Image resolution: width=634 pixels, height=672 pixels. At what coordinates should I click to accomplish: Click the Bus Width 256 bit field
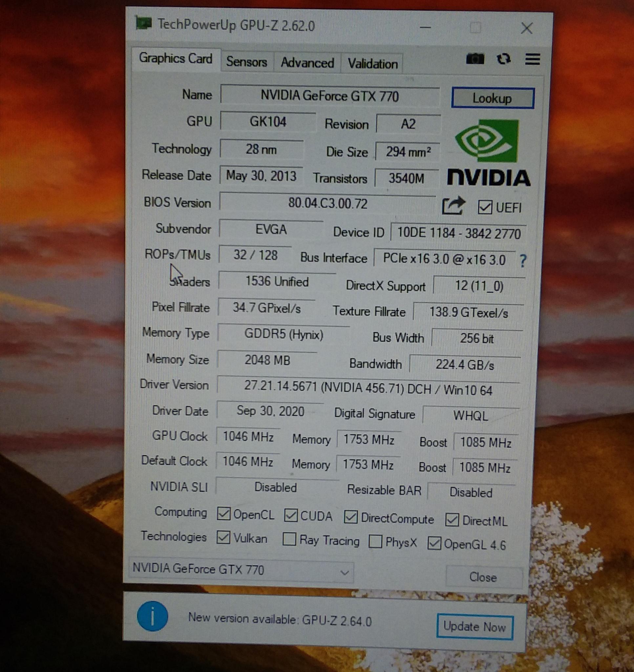(x=477, y=338)
